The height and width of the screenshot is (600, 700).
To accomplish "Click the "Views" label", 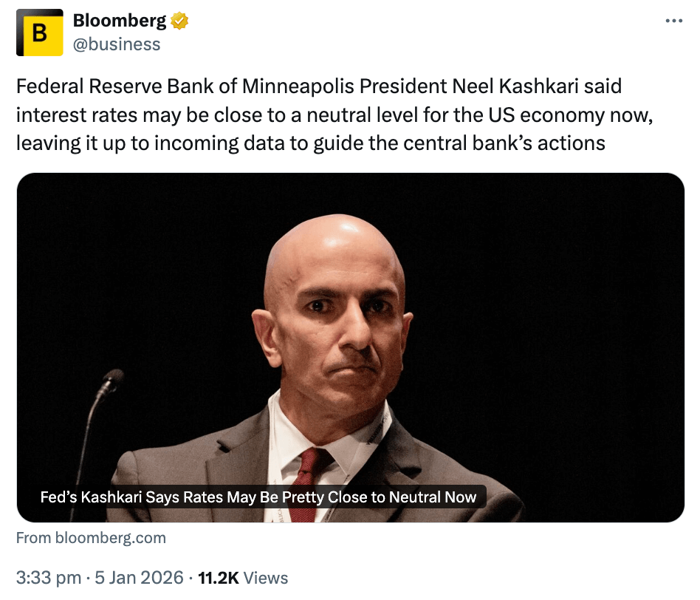I will coord(265,577).
